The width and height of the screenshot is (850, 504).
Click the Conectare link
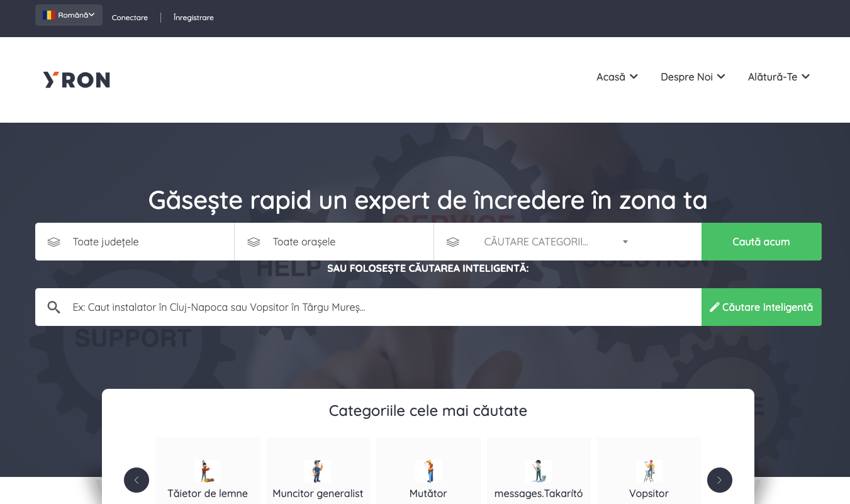(130, 18)
